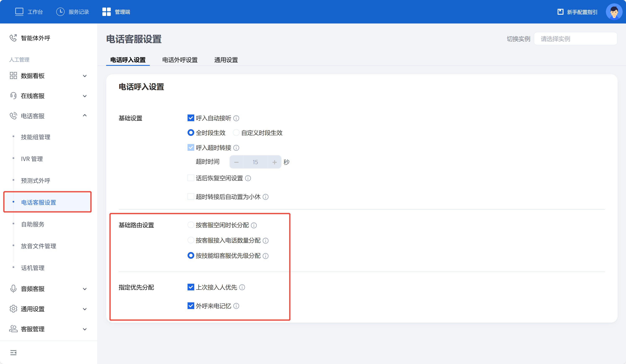626x364 pixels.
Task: Increase timeout with plus stepper button
Action: 274,162
